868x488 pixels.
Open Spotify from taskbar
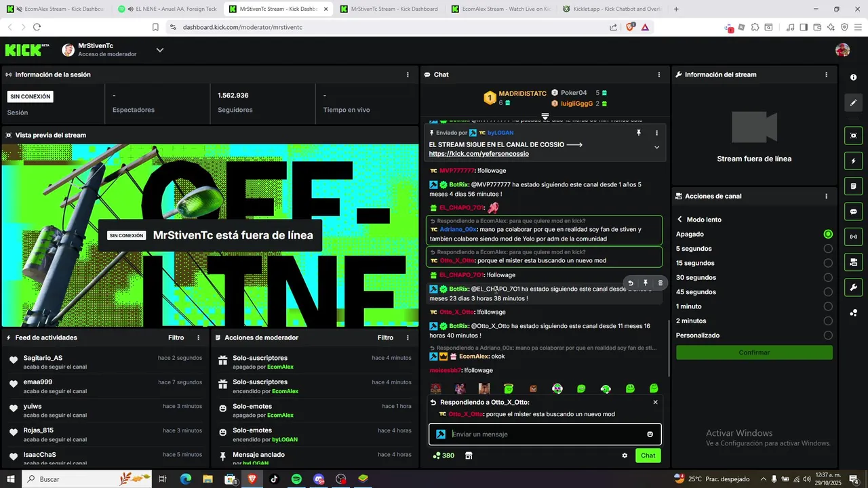pyautogui.click(x=296, y=479)
